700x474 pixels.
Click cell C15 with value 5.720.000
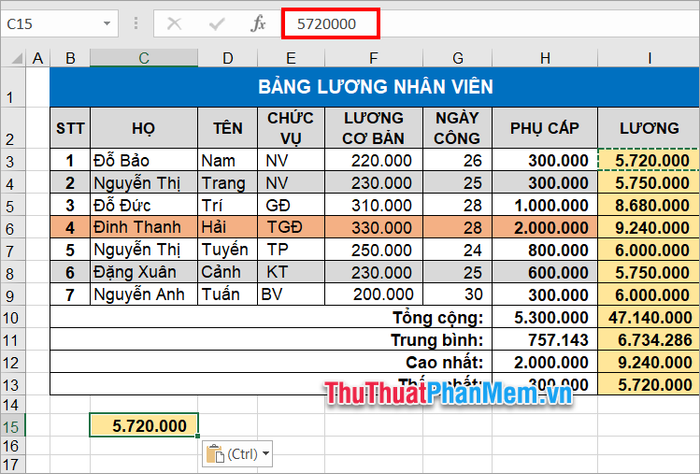(x=144, y=425)
